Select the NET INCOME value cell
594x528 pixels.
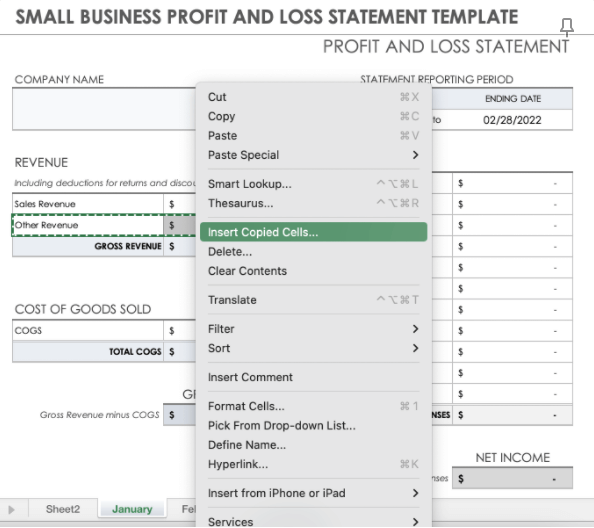click(512, 479)
